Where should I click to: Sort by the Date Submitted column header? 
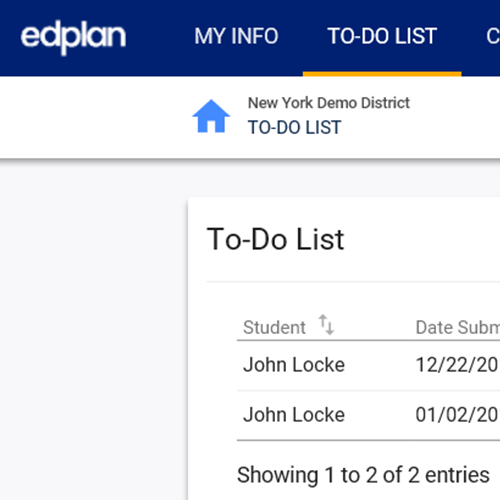click(458, 327)
